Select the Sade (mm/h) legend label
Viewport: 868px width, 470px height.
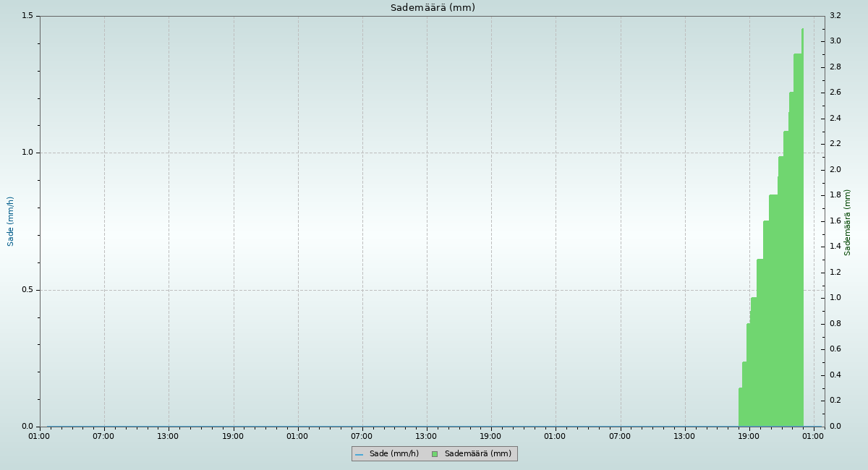pyautogui.click(x=393, y=454)
